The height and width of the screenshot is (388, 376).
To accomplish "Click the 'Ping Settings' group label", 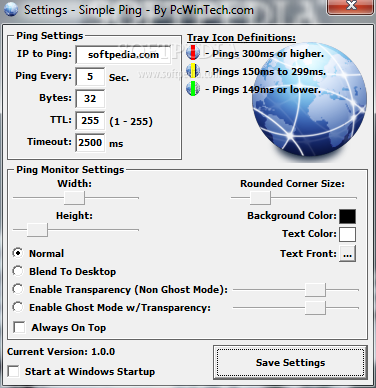I will (x=50, y=36).
